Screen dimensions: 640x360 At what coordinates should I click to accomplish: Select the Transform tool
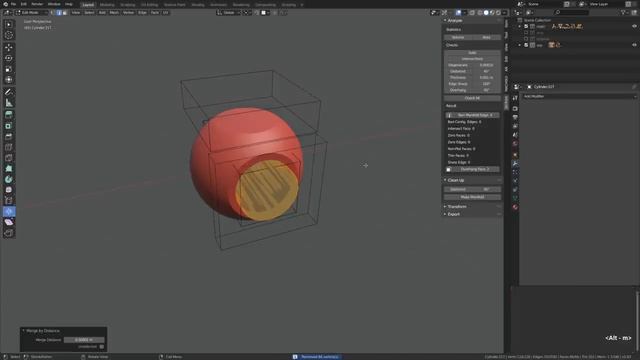(9, 80)
